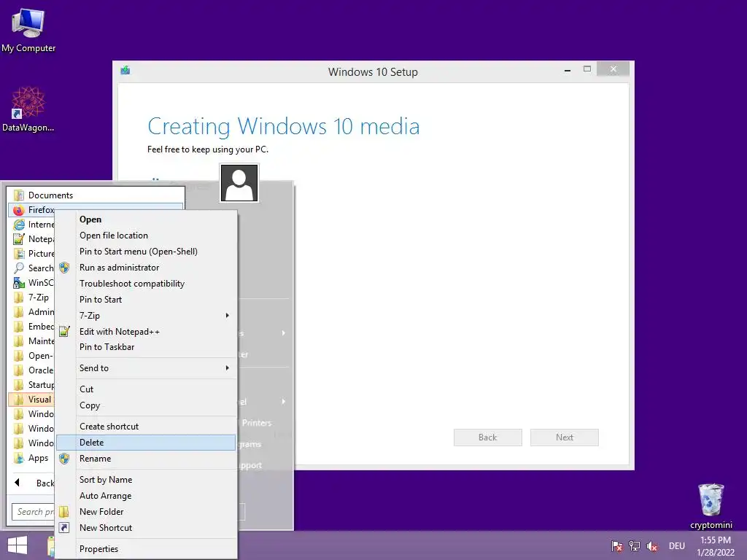Viewport: 747px width, 560px height.
Task: Click the Maintenance folder entry
Action: pyautogui.click(x=31, y=341)
